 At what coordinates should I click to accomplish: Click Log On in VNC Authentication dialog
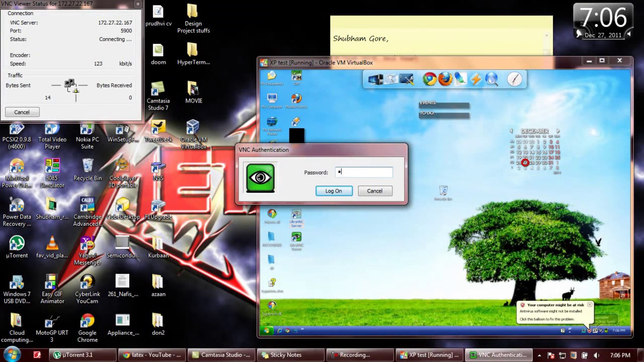(x=334, y=191)
